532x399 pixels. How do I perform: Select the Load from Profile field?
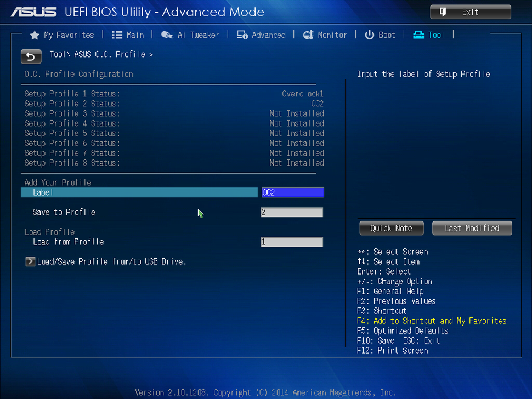pos(292,242)
